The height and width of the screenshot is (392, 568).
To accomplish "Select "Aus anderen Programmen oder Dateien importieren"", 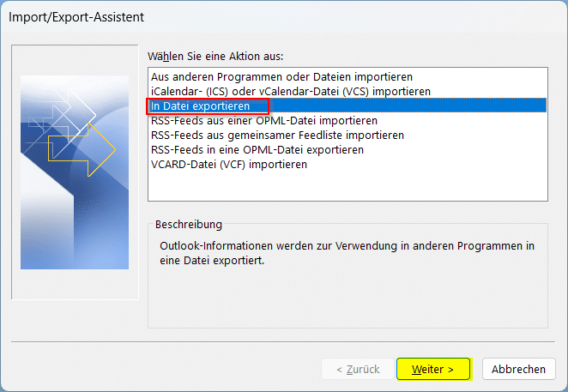I will tap(281, 76).
